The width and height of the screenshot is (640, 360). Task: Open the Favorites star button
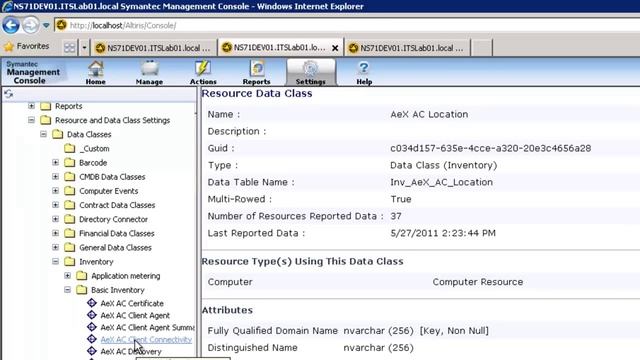[27, 47]
